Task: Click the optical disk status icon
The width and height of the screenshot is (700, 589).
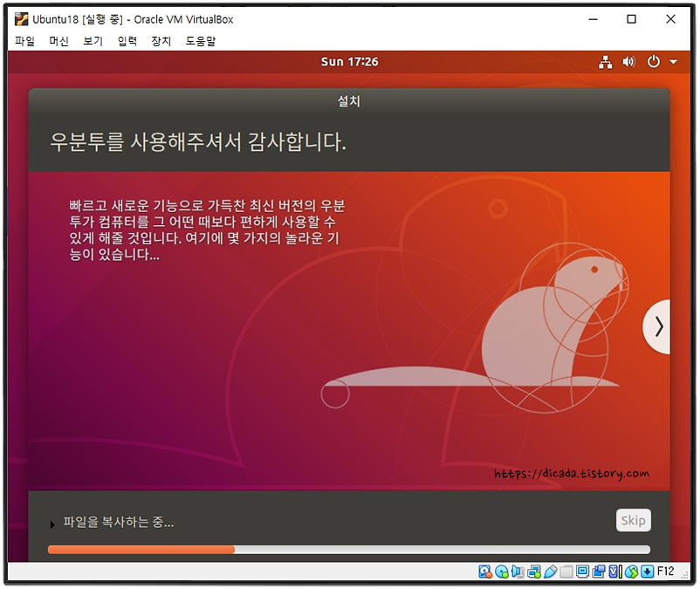Action: point(502,572)
